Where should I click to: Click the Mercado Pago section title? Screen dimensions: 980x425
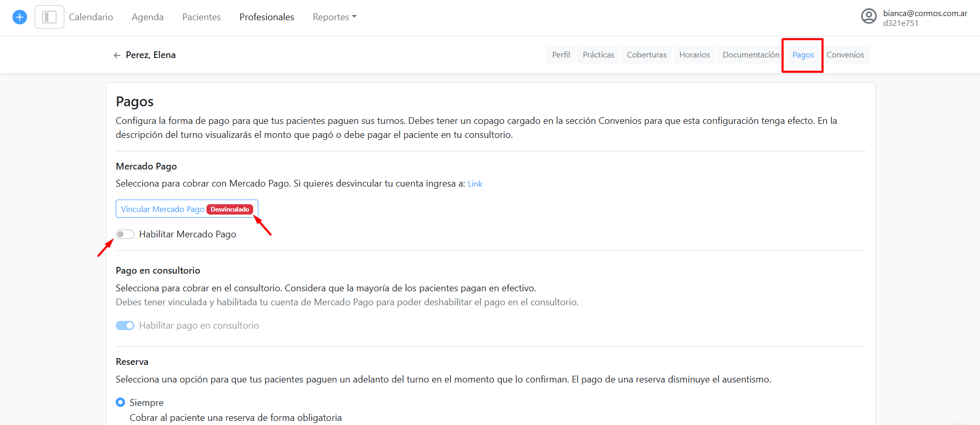pos(146,166)
